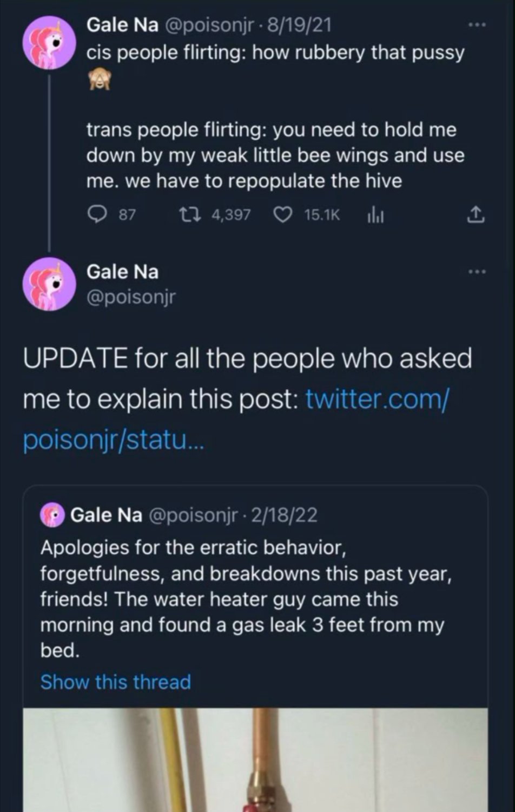Open three-dot menu on first tweet
This screenshot has width=515, height=812.
click(x=477, y=25)
